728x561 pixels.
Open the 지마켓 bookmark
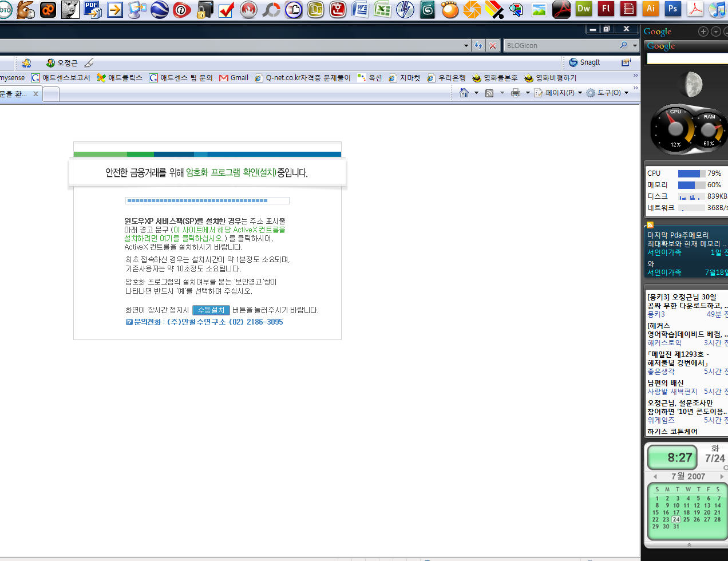(x=405, y=78)
